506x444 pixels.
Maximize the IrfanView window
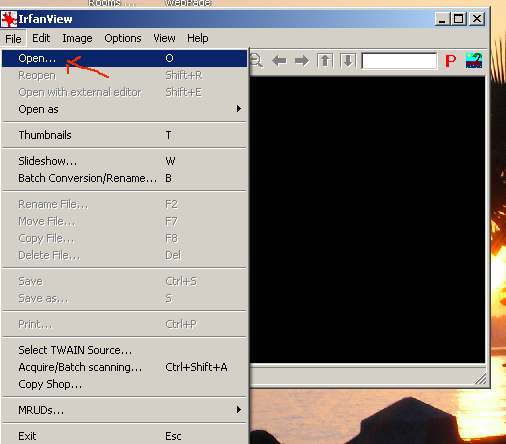pyautogui.click(x=459, y=19)
